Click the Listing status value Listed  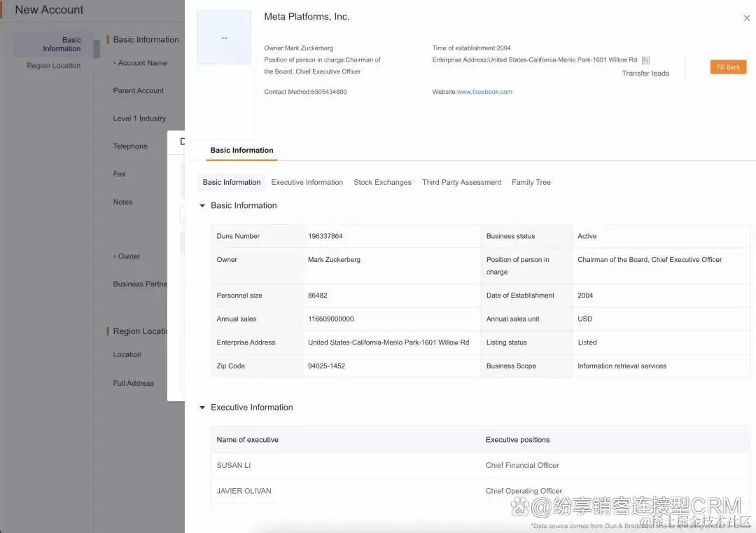[587, 342]
